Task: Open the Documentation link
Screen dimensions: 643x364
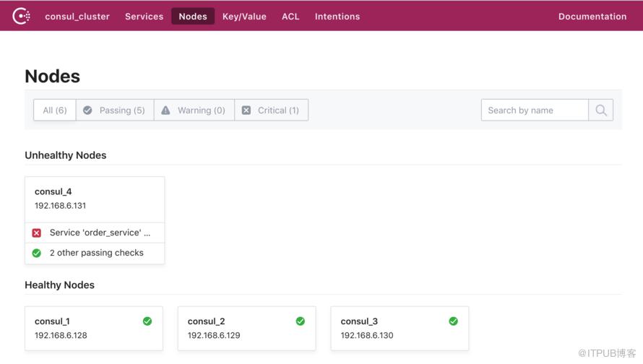Action: (592, 17)
